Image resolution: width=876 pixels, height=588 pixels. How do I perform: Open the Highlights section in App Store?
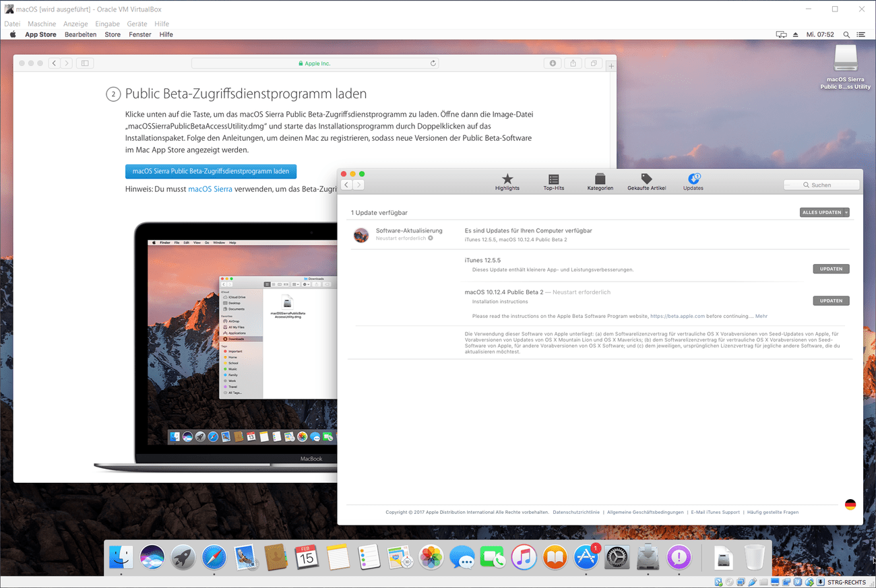point(507,182)
